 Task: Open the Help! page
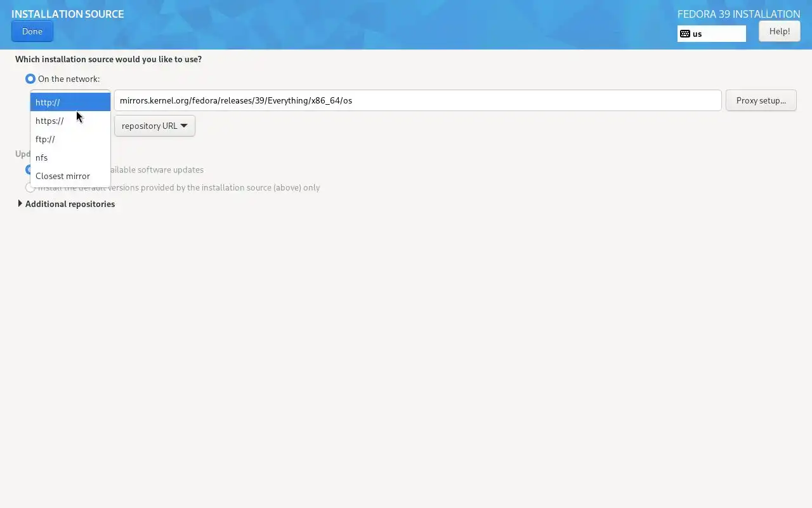(779, 31)
